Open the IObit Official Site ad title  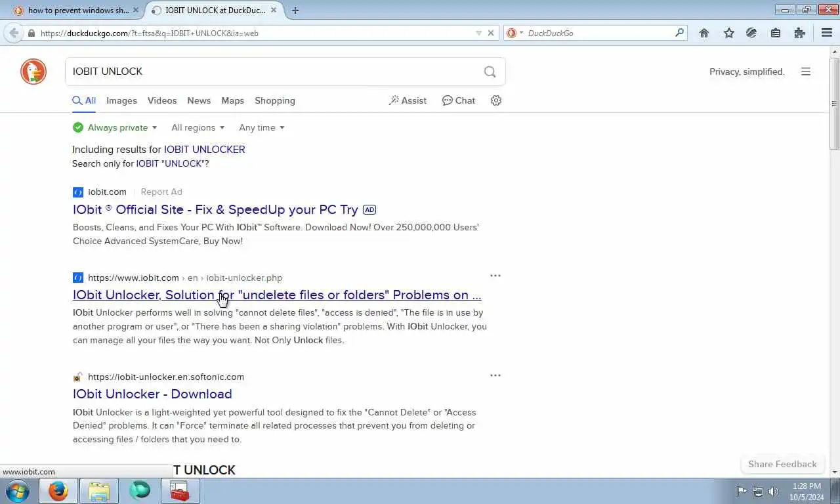tap(215, 209)
